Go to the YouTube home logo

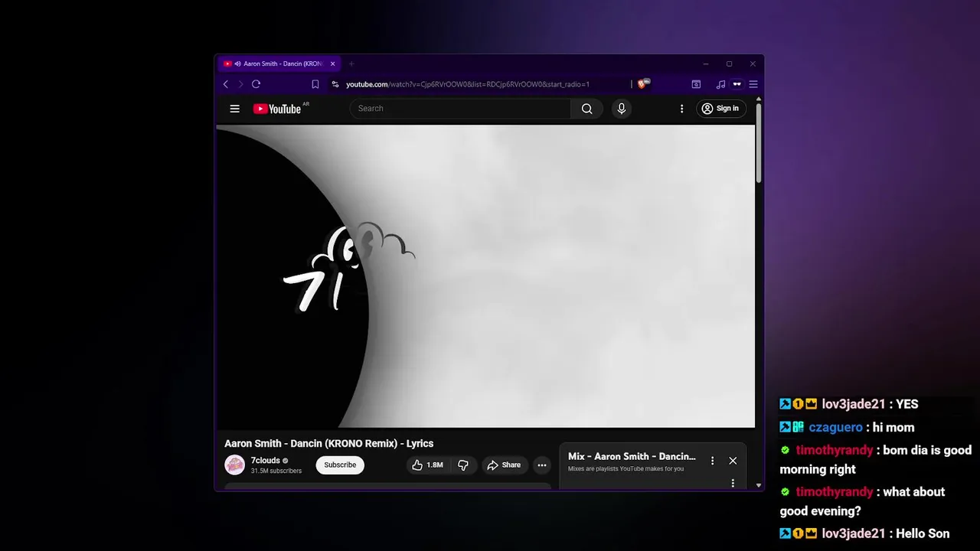tap(277, 109)
